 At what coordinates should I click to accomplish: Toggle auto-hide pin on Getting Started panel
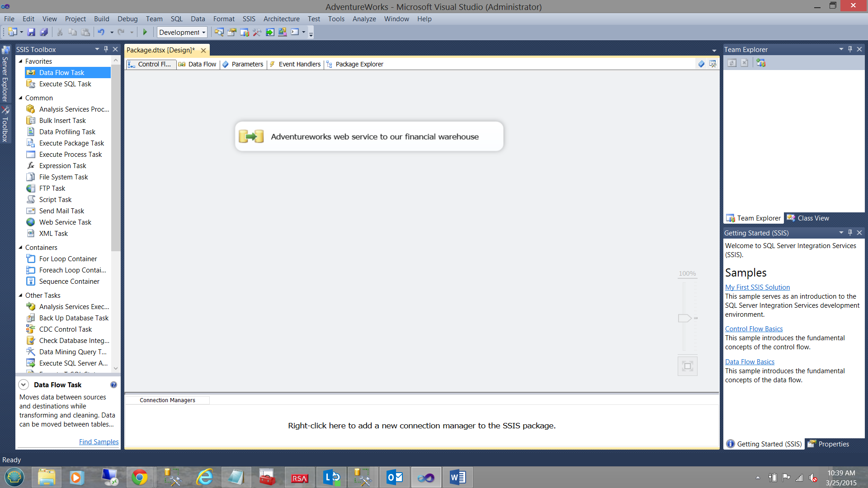click(850, 233)
